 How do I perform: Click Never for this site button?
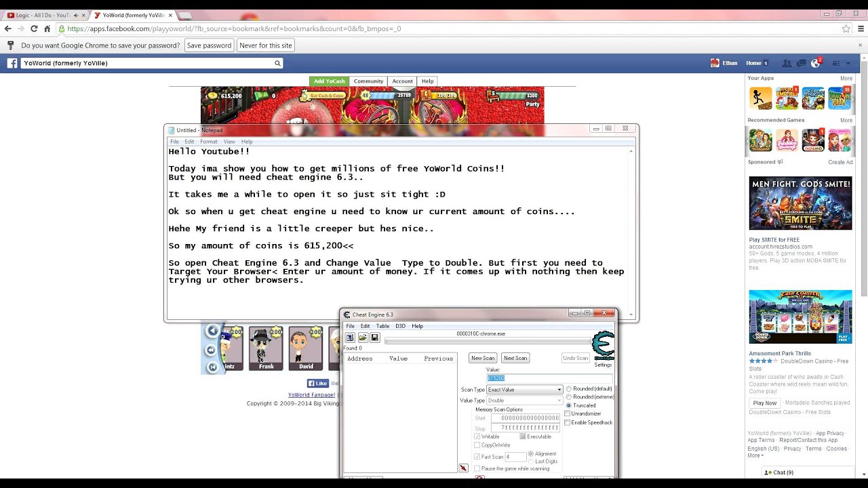click(x=266, y=45)
